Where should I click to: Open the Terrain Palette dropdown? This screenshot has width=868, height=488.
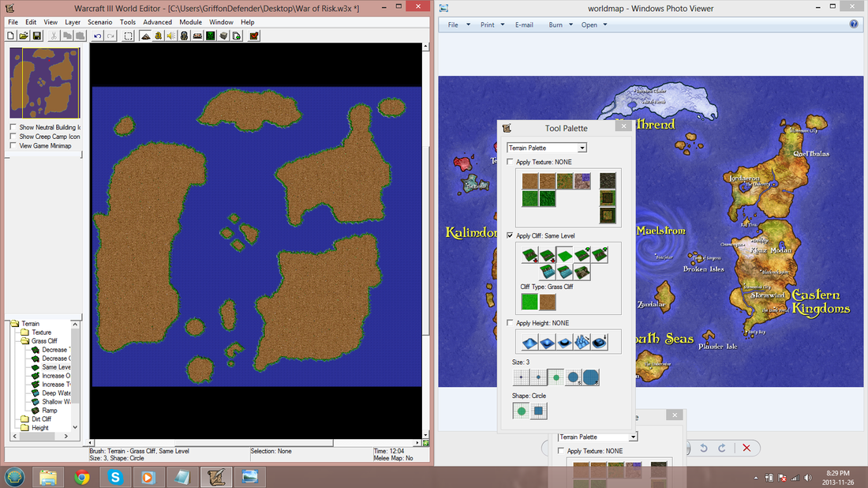pos(582,148)
